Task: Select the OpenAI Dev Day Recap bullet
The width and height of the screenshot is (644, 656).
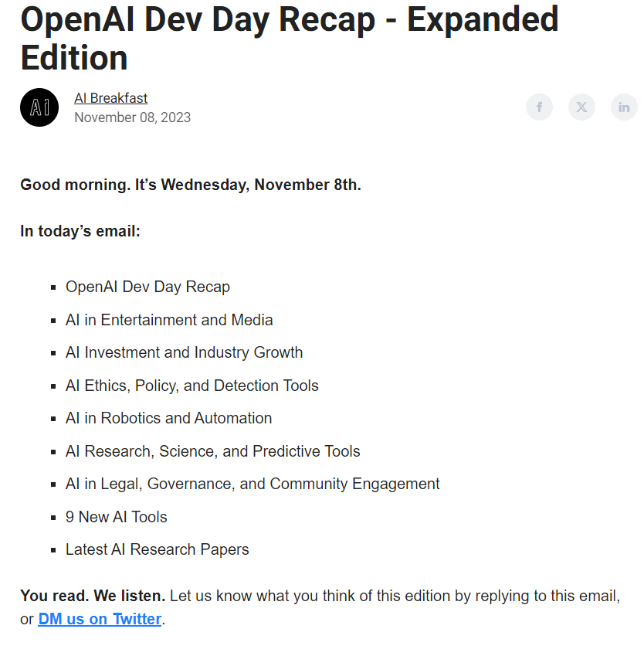Action: pos(147,287)
